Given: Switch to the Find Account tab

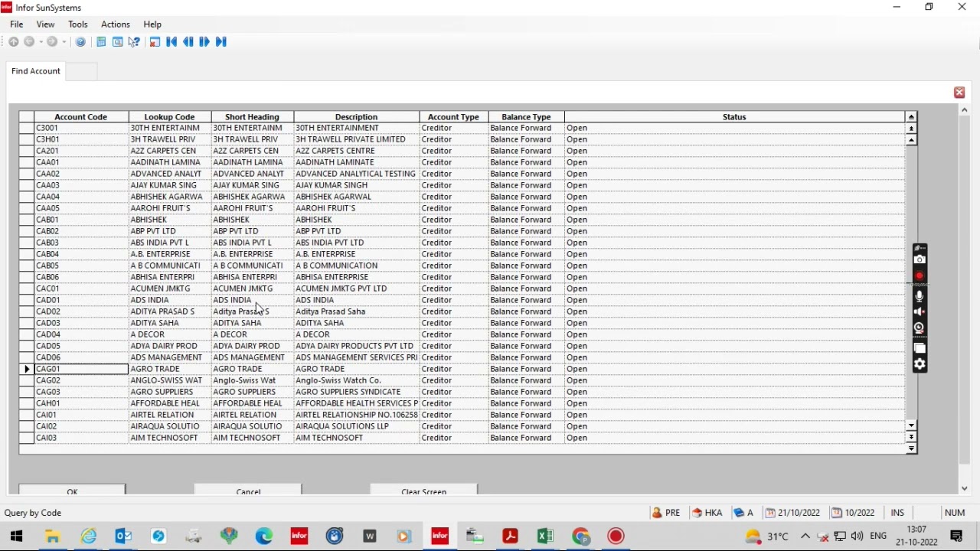Looking at the screenshot, I should point(36,71).
